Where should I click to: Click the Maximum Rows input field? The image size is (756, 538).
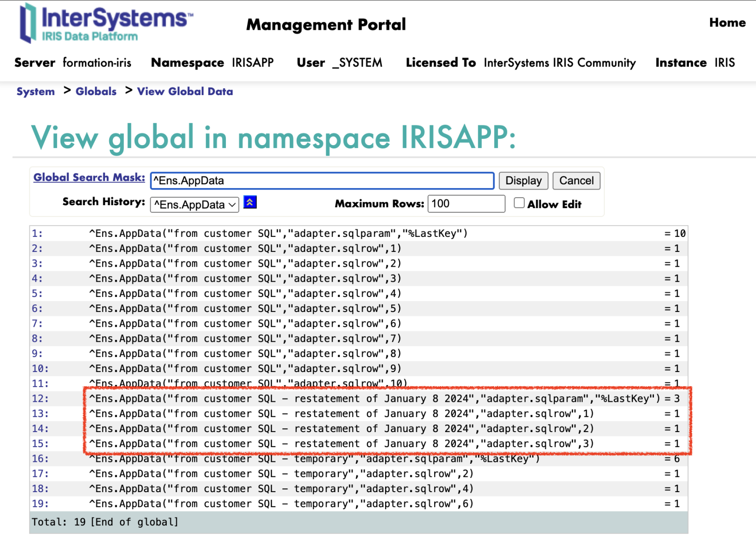pos(466,204)
